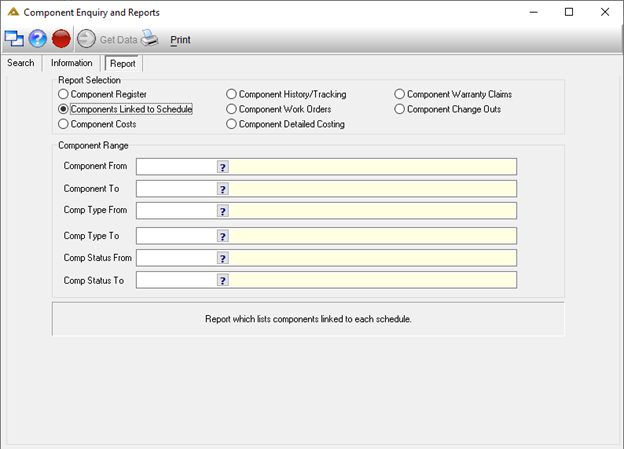The width and height of the screenshot is (624, 449).
Task: Open help with blue question mark icon
Action: click(x=38, y=39)
